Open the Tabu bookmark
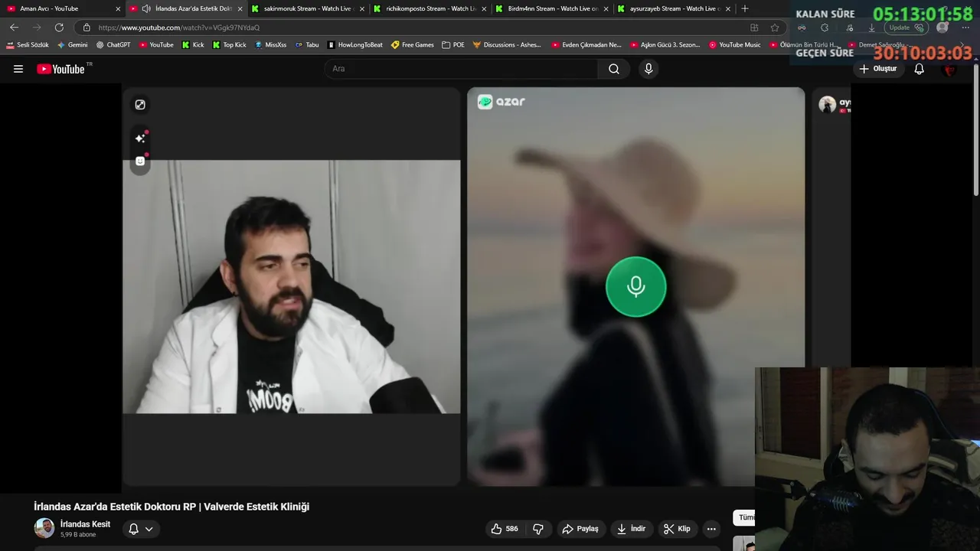 point(307,45)
